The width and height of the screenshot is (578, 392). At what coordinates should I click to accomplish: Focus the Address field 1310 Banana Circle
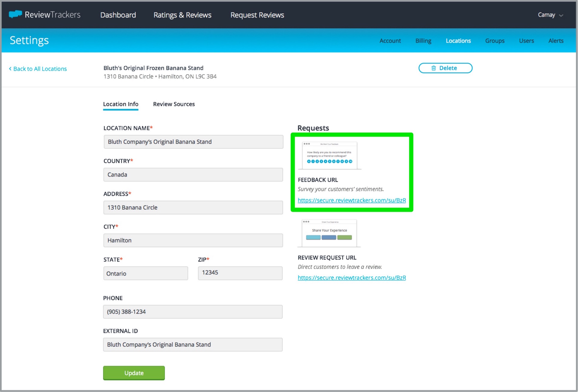pos(193,207)
